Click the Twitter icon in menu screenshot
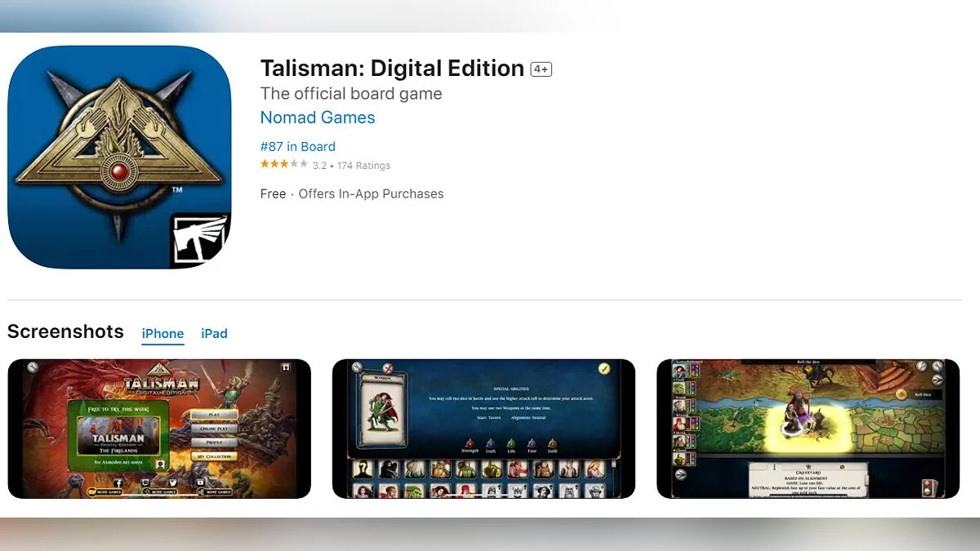 pyautogui.click(x=173, y=482)
